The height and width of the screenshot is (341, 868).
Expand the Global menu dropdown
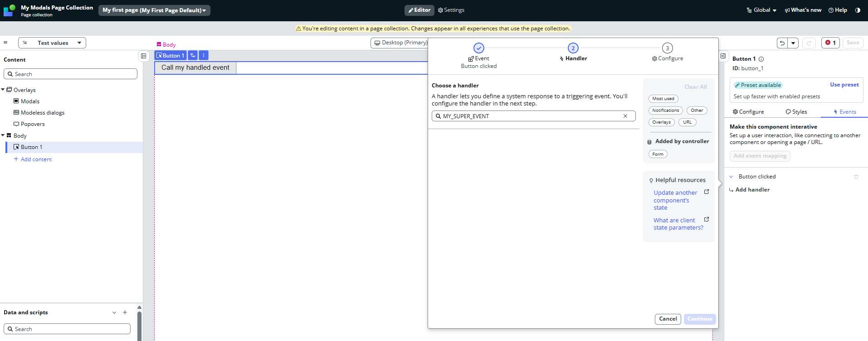(x=762, y=10)
